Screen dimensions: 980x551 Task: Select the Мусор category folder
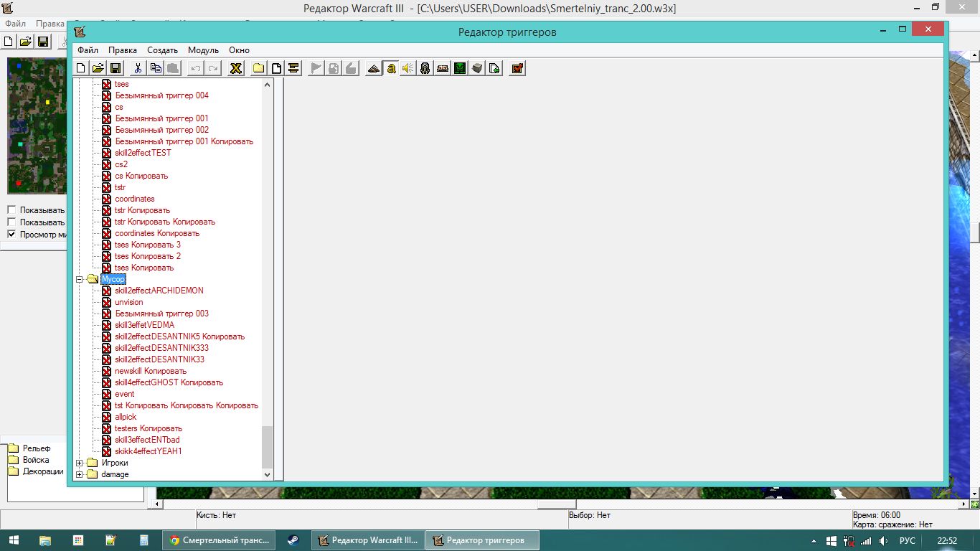tap(113, 279)
